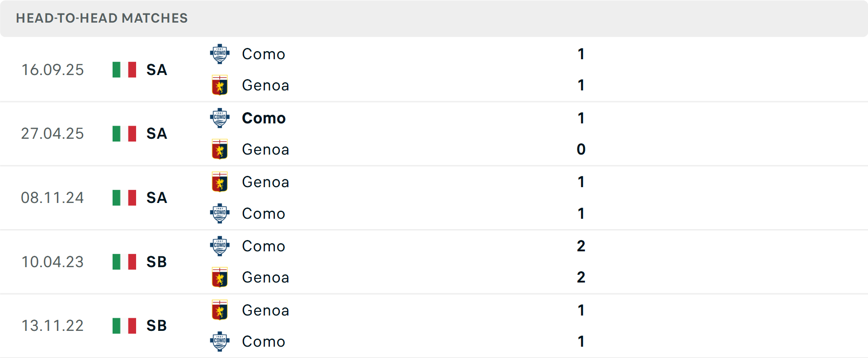
Task: Click the 1-0 score of the 27.04.25 match
Action: (x=581, y=134)
